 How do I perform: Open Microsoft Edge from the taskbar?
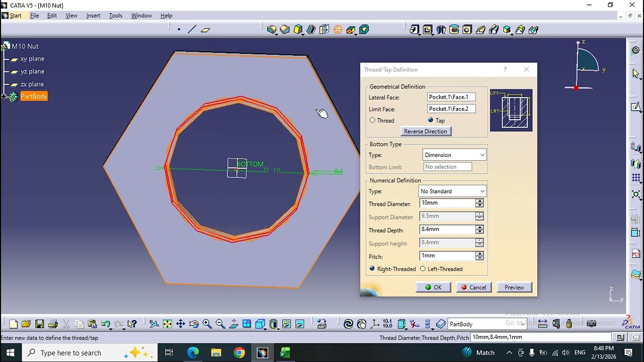(x=193, y=352)
